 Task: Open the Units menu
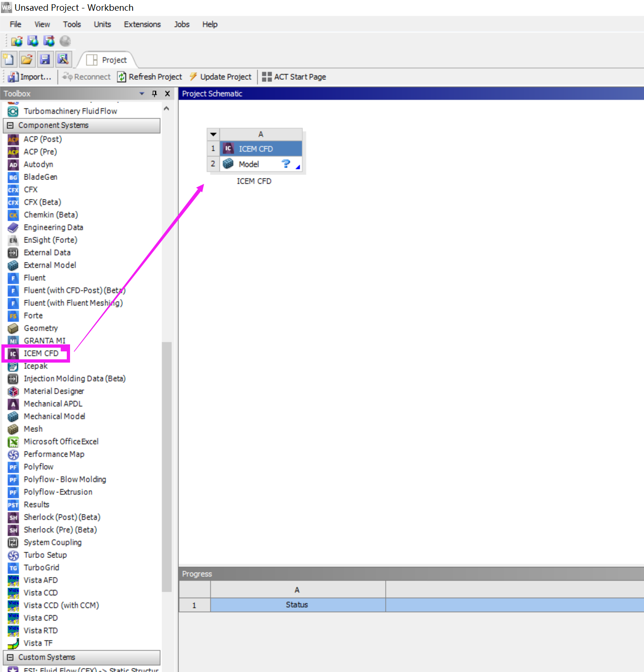pyautogui.click(x=102, y=24)
